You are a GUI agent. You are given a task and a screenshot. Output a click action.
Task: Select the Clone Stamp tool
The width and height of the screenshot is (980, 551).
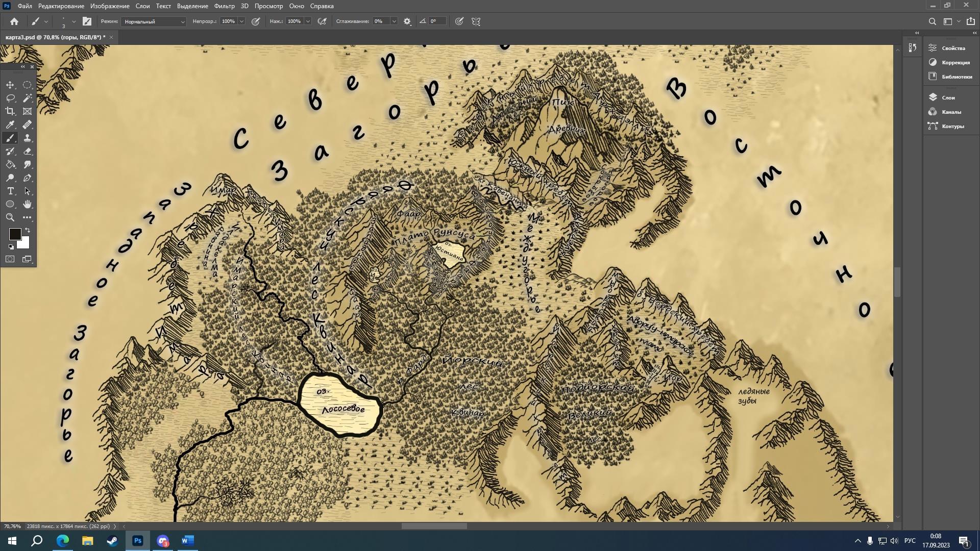28,138
